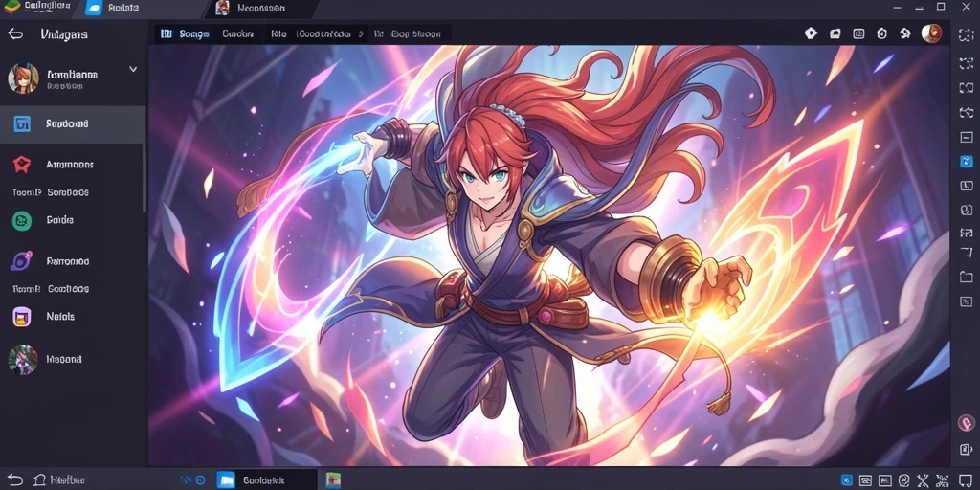
Task: Click the back arrow in sidebar header
Action: (x=15, y=34)
